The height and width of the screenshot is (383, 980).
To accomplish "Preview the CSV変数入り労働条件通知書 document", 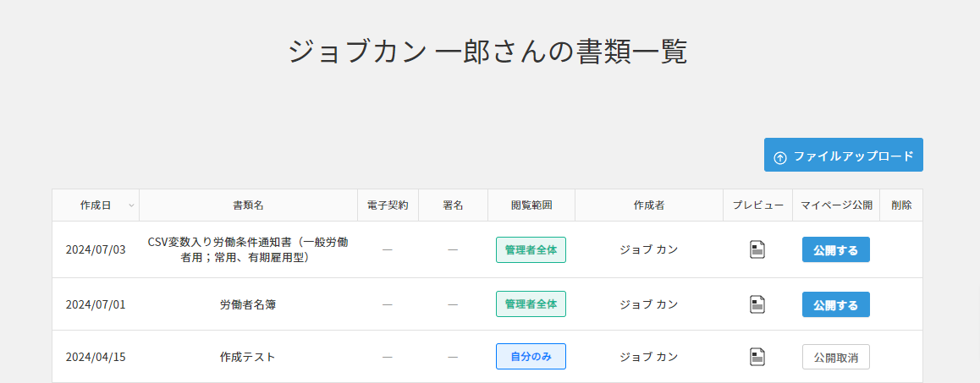I will pos(757,249).
